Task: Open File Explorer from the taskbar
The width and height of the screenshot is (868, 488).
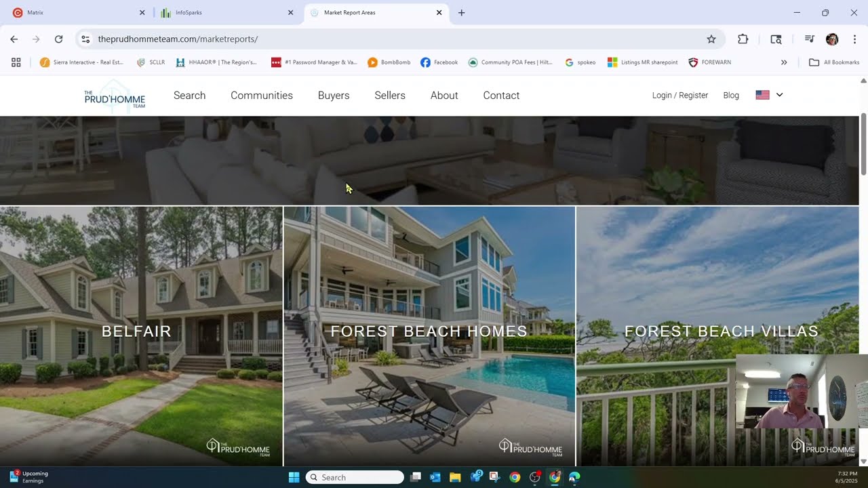Action: 455,477
